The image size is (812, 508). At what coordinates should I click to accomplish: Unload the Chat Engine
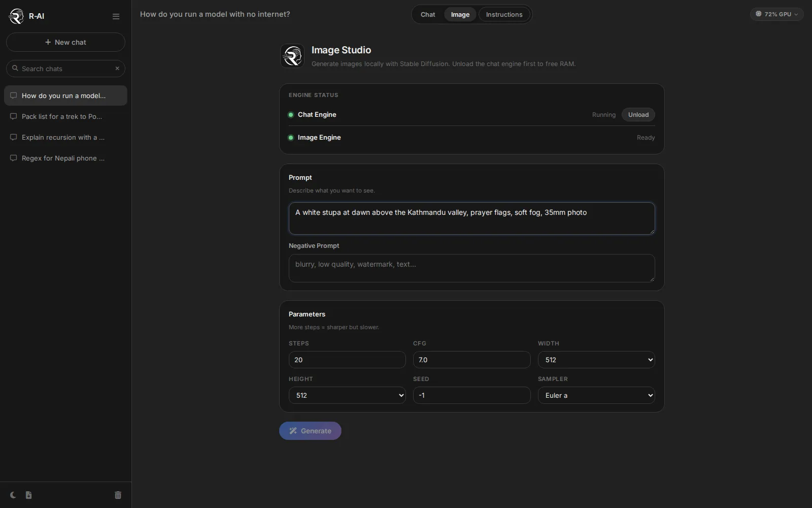[x=638, y=115]
